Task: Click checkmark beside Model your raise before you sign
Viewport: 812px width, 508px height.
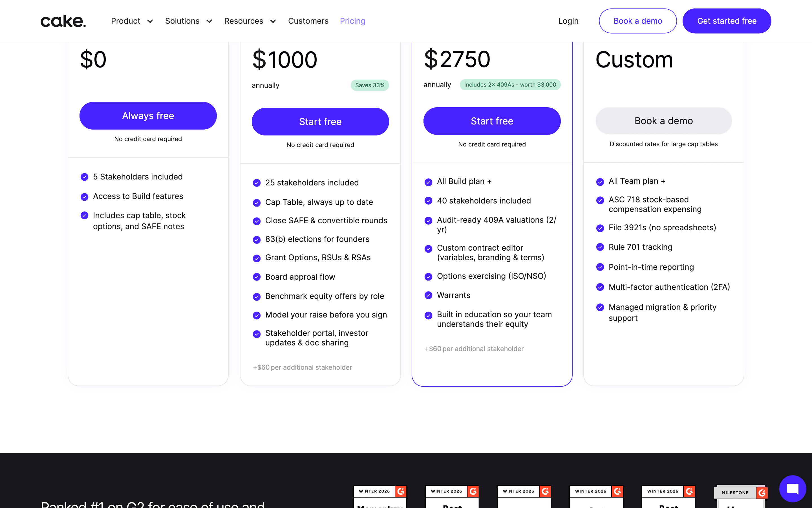Action: point(257,315)
